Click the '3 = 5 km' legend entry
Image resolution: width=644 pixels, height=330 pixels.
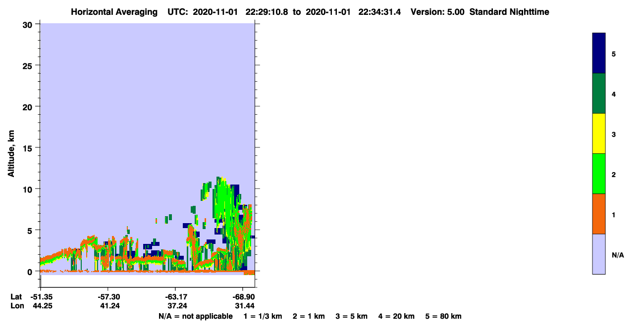point(352,316)
